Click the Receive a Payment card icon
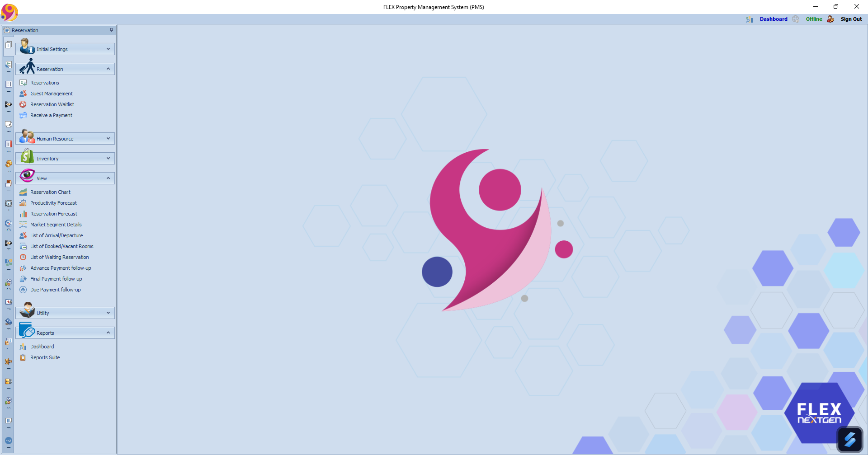Image resolution: width=868 pixels, height=455 pixels. (23, 115)
